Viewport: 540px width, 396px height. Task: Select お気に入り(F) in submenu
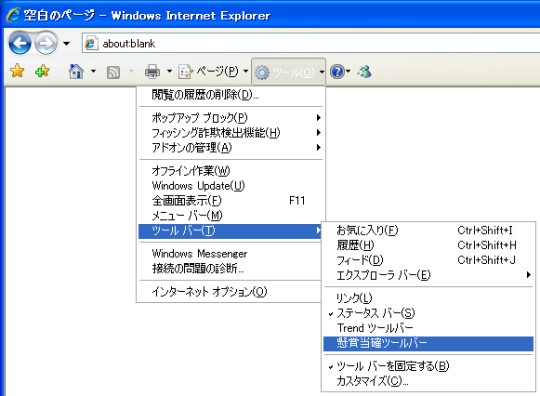coord(428,230)
